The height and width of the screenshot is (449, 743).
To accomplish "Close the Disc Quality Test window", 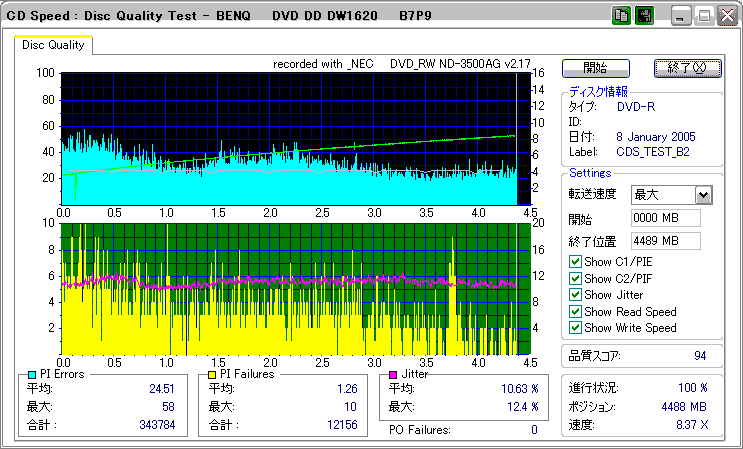I will [x=725, y=16].
